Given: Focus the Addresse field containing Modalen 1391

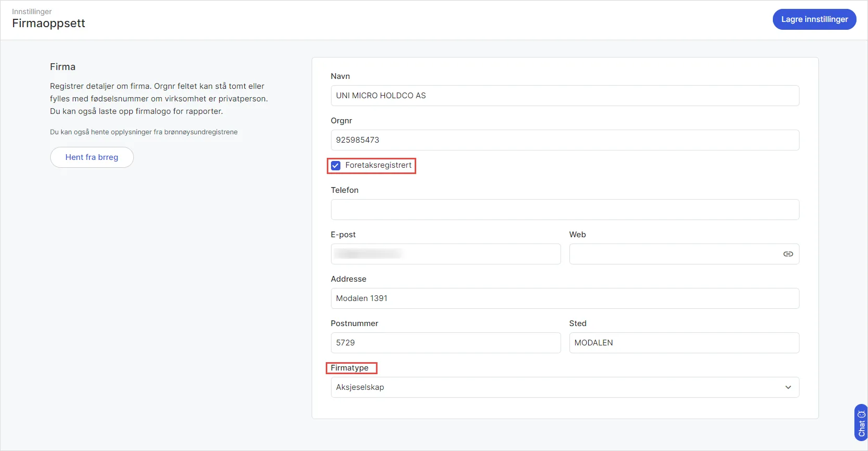Looking at the screenshot, I should pos(565,298).
